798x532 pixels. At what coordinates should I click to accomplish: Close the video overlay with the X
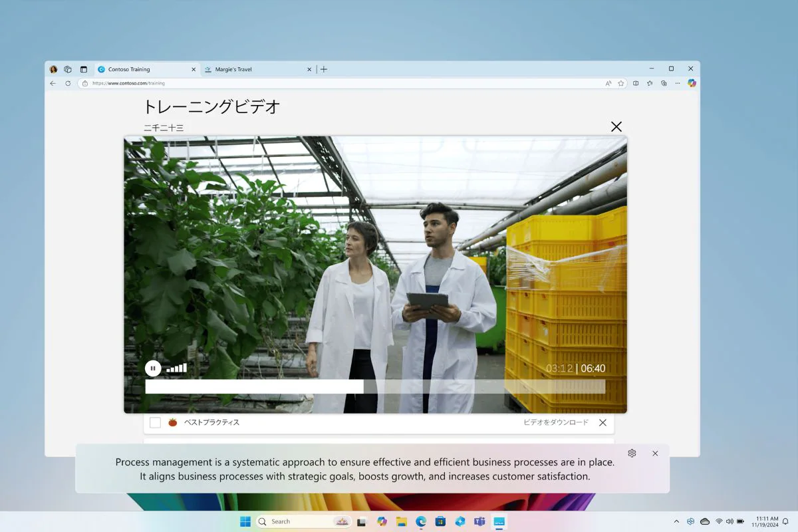(x=616, y=126)
